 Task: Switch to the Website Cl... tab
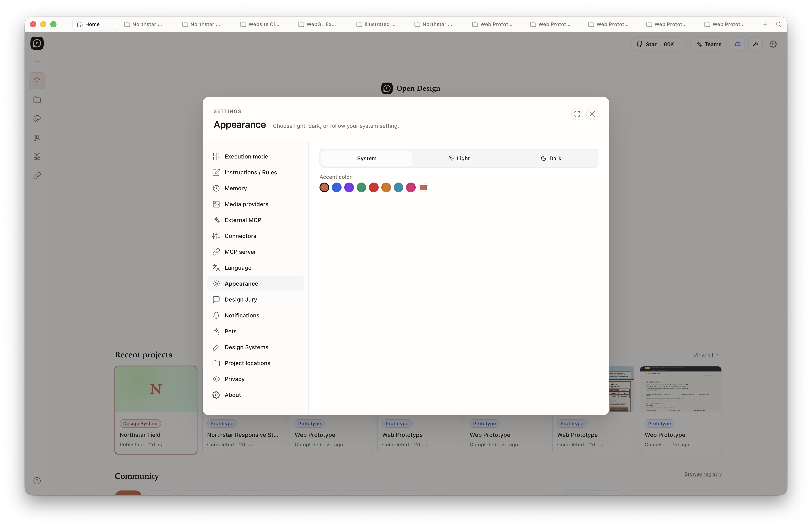coord(260,24)
